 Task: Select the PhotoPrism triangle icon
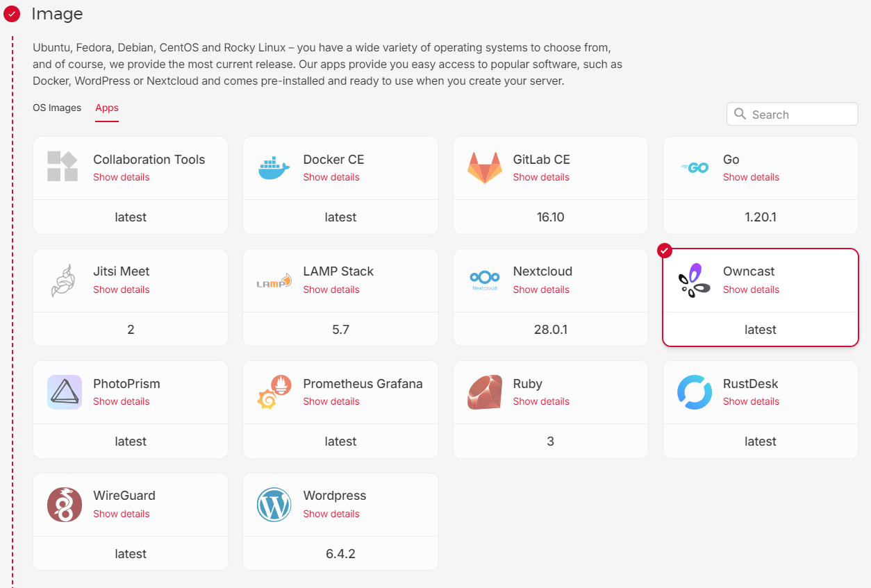(x=65, y=392)
